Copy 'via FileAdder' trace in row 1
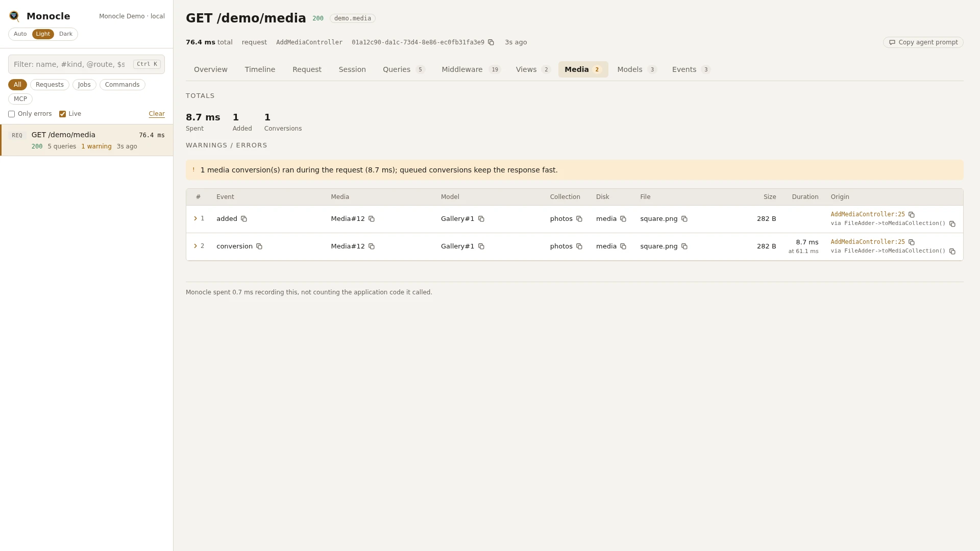Viewport: 980px width, 551px height. pyautogui.click(x=952, y=224)
